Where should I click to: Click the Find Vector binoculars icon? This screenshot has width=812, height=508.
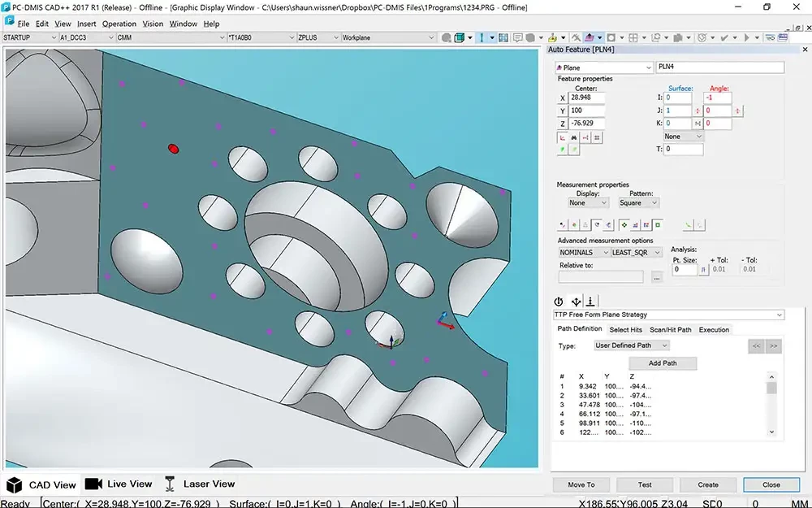click(x=573, y=138)
